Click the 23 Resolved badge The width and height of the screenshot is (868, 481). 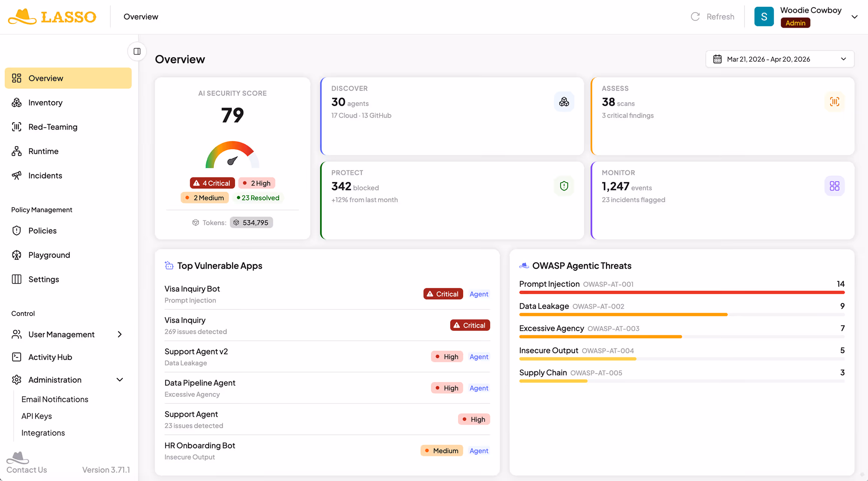pos(258,198)
